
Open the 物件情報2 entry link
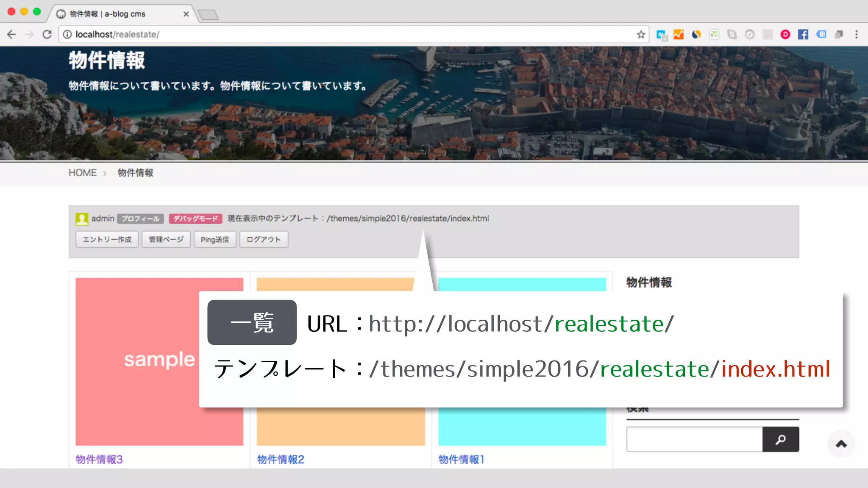click(281, 460)
